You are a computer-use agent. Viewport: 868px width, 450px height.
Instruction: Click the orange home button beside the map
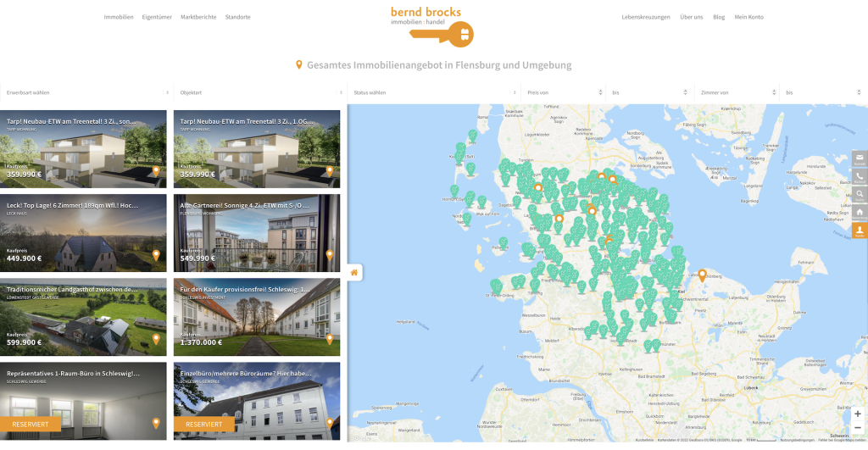pyautogui.click(x=354, y=272)
